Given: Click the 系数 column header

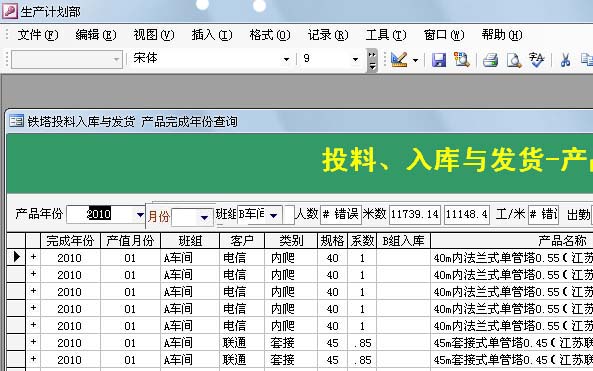Looking at the screenshot, I should pos(362,241).
